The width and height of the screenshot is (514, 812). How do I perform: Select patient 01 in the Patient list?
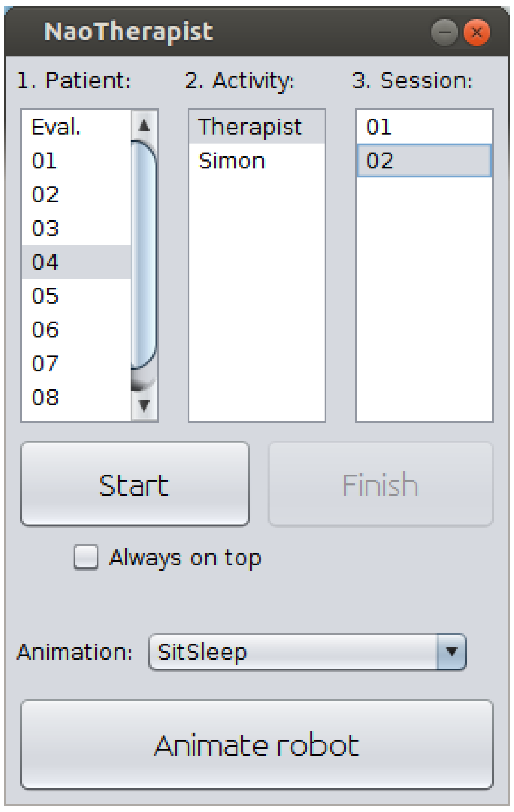pyautogui.click(x=76, y=160)
